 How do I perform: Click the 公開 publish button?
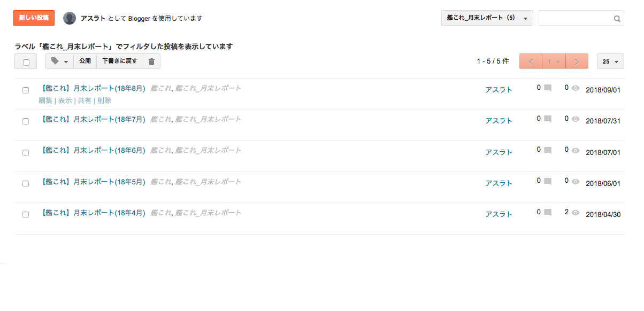click(85, 61)
